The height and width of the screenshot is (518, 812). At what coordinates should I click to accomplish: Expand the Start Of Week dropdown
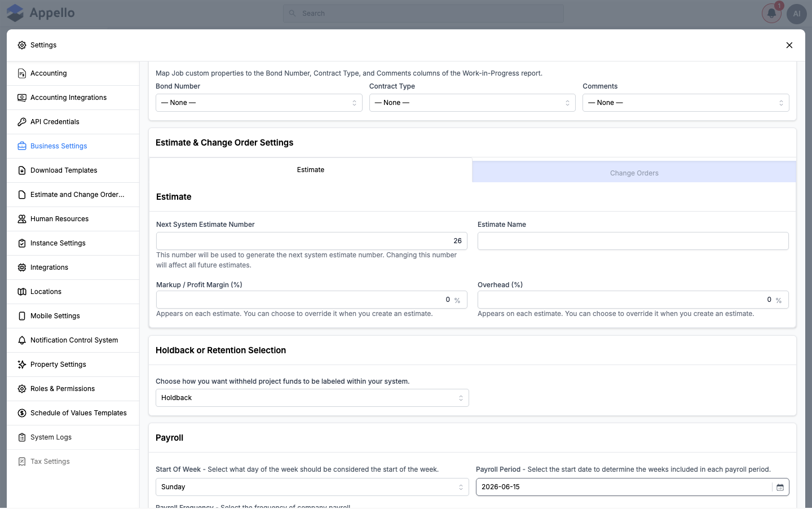[x=312, y=487]
